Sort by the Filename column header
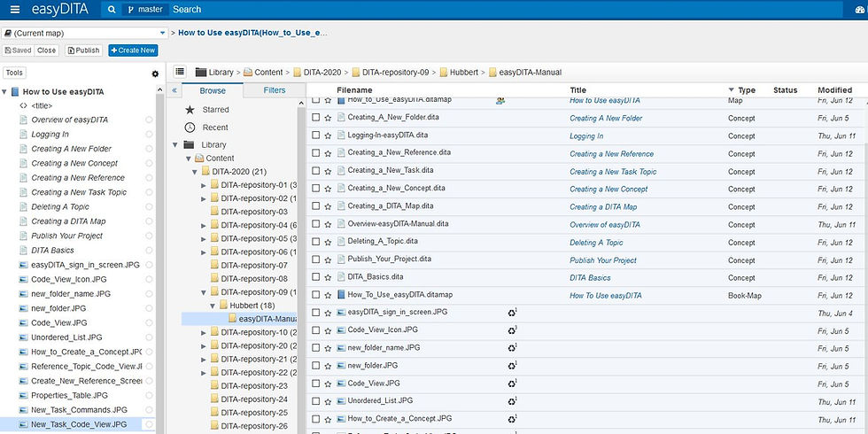This screenshot has height=434, width=868. tap(354, 90)
